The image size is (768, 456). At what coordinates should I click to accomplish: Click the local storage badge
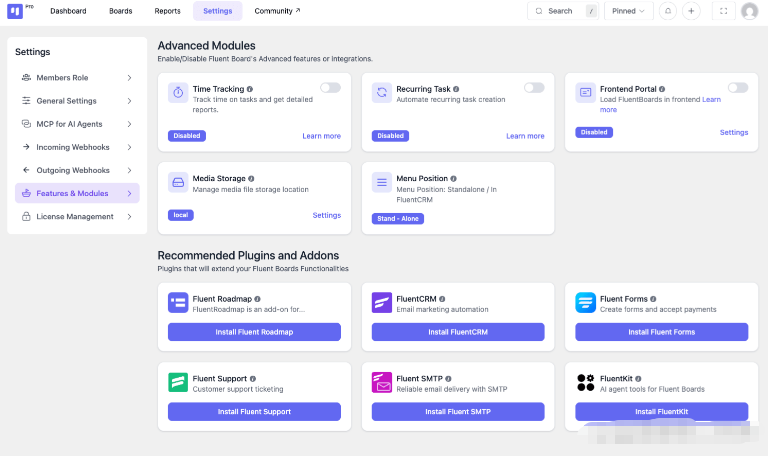point(181,215)
